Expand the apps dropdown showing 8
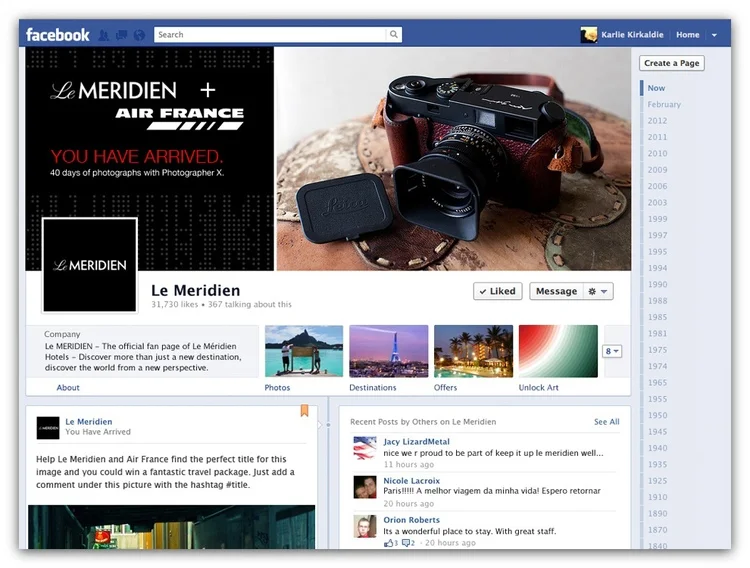Screen dimensions: 750x568 612,351
